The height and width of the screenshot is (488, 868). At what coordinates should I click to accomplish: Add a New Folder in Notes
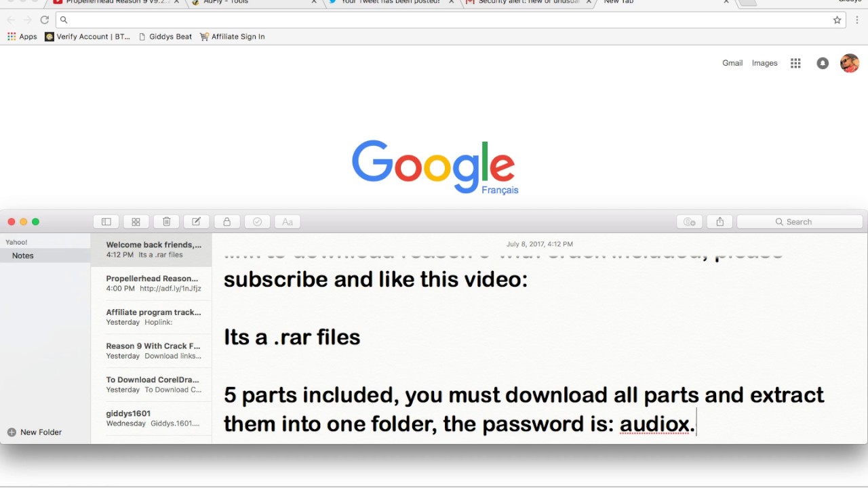34,432
